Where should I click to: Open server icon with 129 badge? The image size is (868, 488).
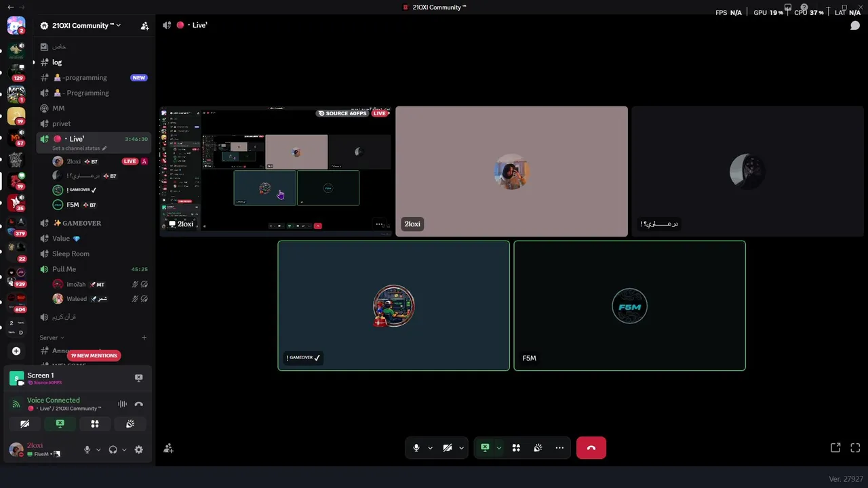16,71
